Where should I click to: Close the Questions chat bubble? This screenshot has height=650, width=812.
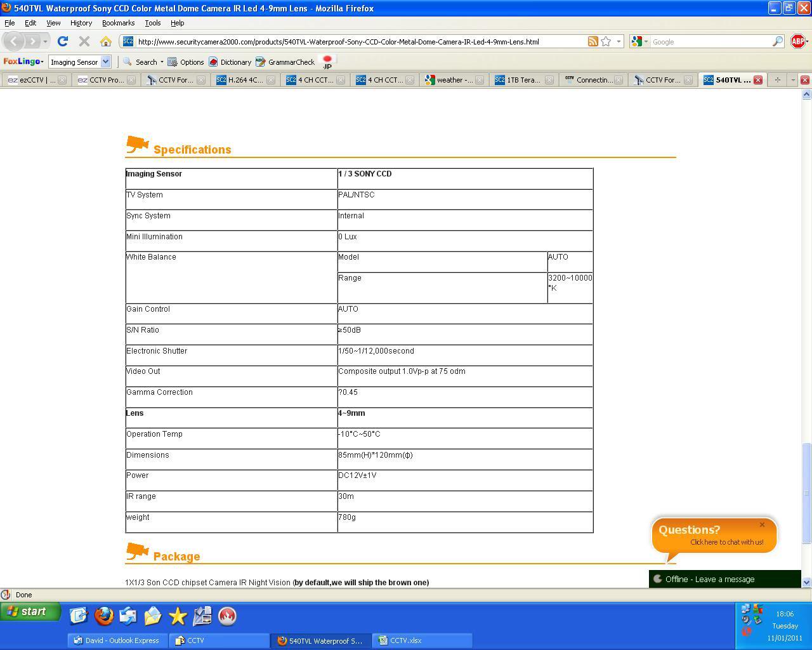(x=762, y=524)
